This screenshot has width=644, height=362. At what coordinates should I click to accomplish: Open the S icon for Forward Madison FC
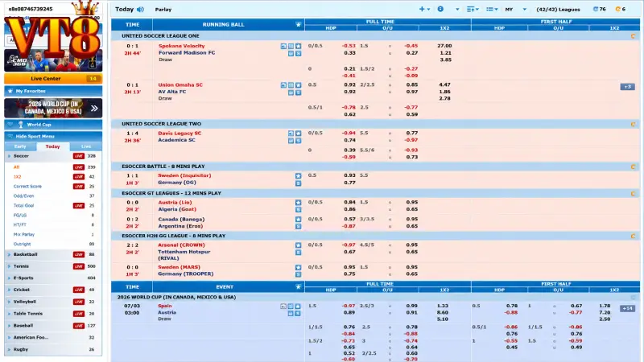coord(298,53)
